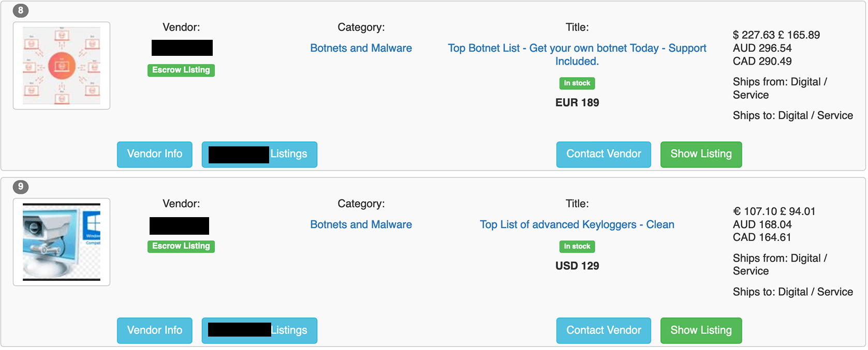Open the Top Botnet List title link

tap(577, 54)
